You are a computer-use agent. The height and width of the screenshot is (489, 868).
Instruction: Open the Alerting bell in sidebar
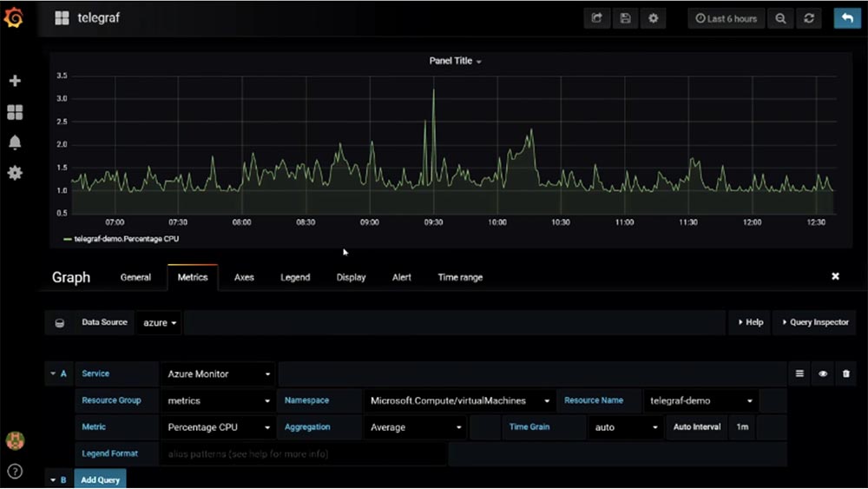pyautogui.click(x=15, y=143)
